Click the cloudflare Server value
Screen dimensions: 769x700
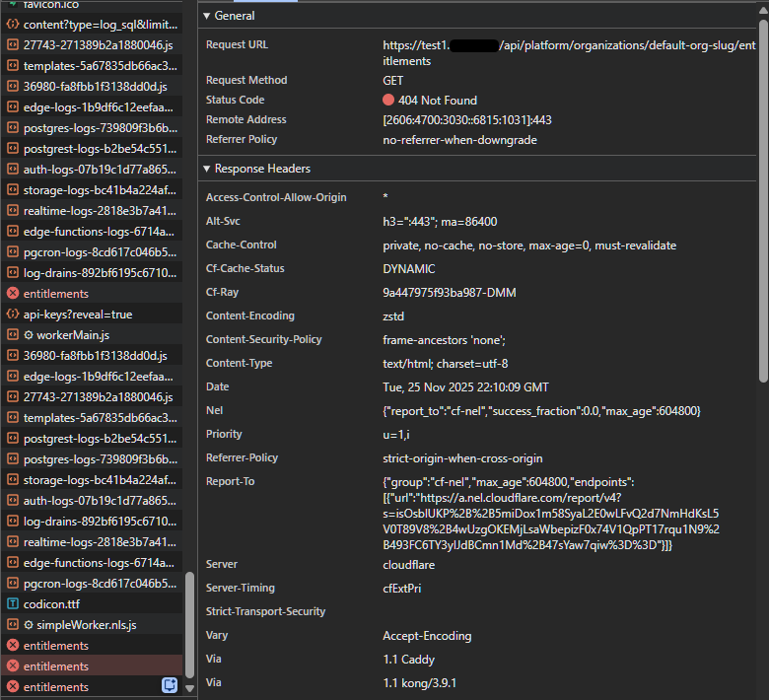[408, 565]
